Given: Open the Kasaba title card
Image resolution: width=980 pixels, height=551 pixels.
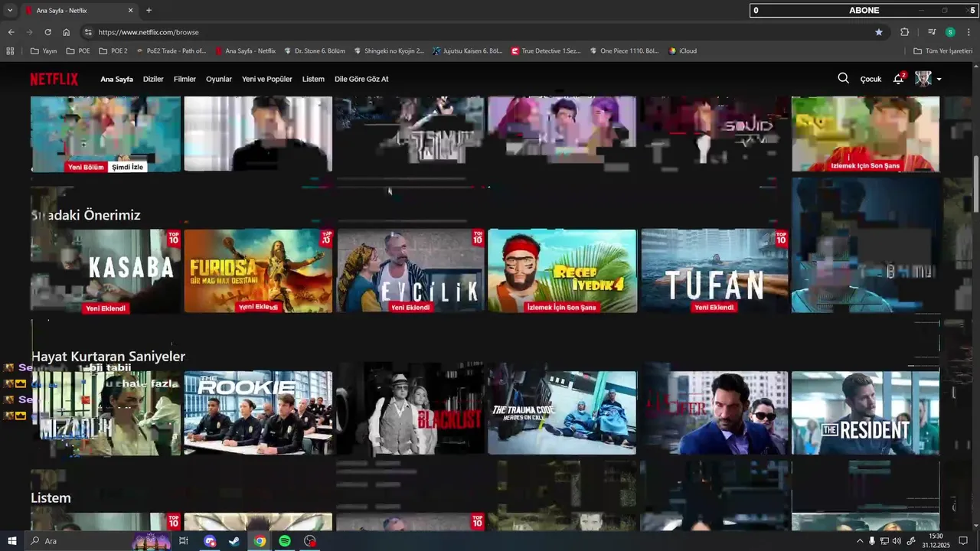Looking at the screenshot, I should (106, 271).
